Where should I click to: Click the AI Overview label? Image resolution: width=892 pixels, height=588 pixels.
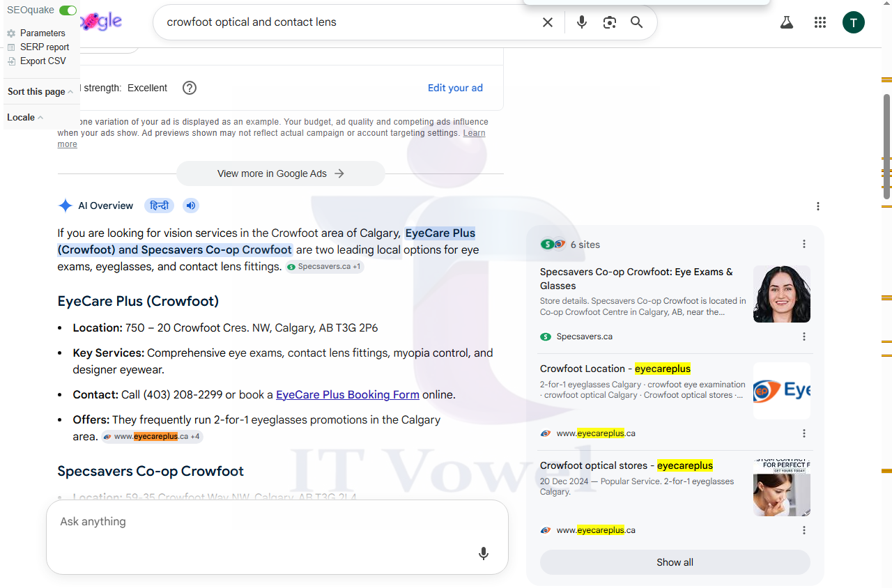105,206
